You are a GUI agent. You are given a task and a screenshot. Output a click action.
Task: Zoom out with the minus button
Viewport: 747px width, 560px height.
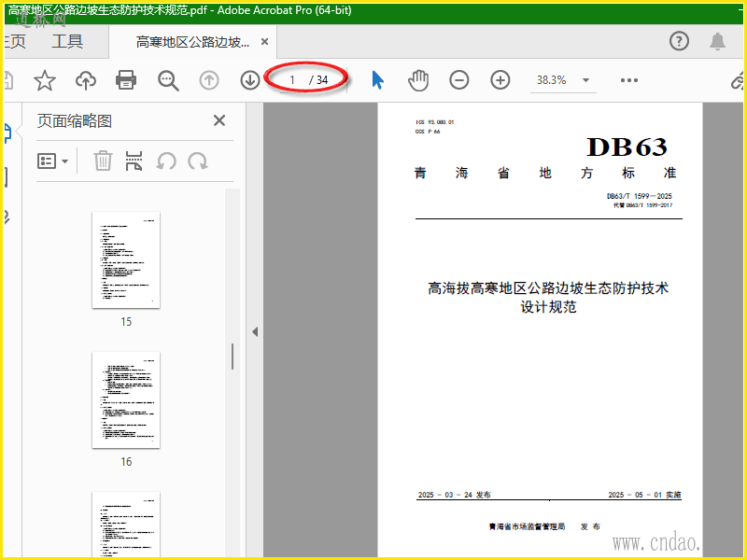point(458,80)
